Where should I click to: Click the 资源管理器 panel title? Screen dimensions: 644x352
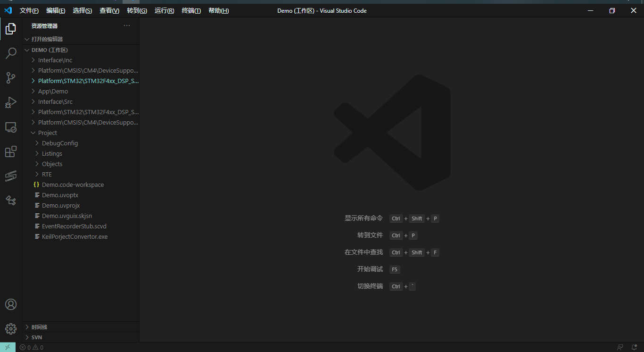[x=44, y=26]
